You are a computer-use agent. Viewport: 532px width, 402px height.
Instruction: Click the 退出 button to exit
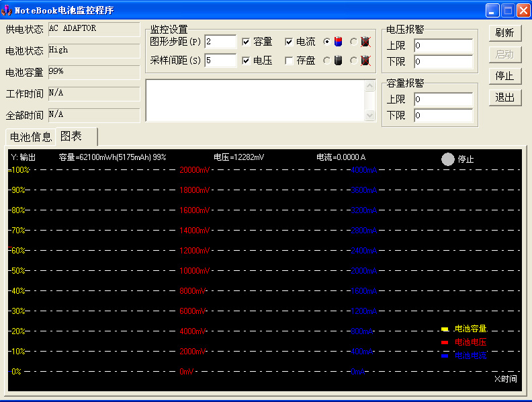pyautogui.click(x=504, y=97)
